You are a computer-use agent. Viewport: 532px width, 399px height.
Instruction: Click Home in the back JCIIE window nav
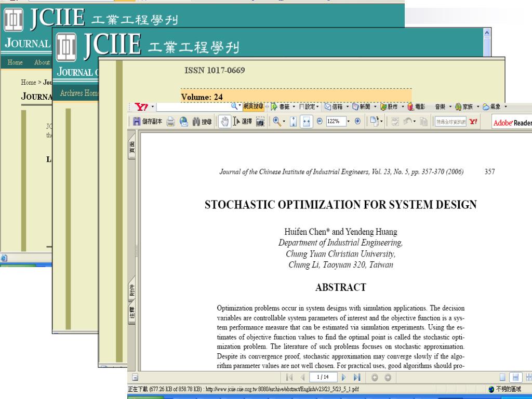[x=15, y=62]
